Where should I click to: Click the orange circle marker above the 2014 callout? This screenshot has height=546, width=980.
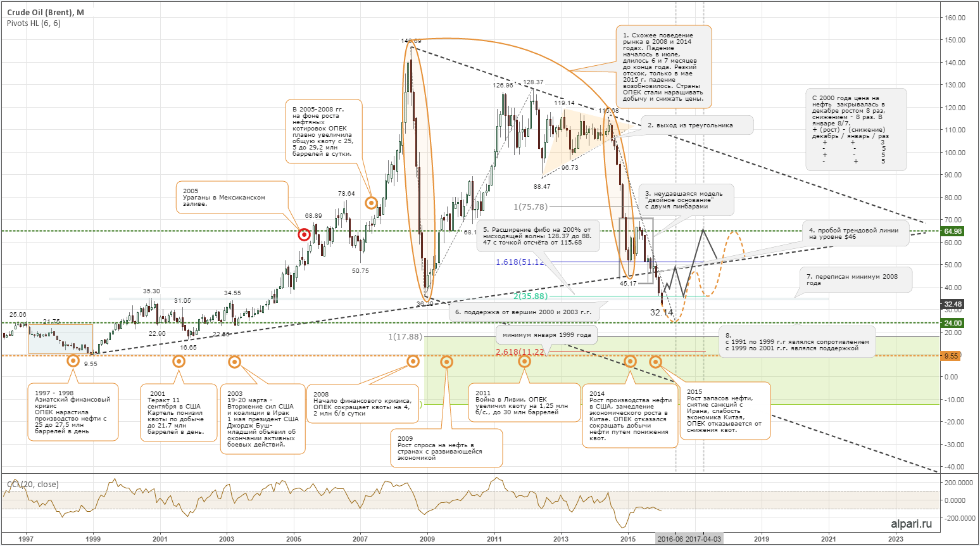pyautogui.click(x=630, y=361)
